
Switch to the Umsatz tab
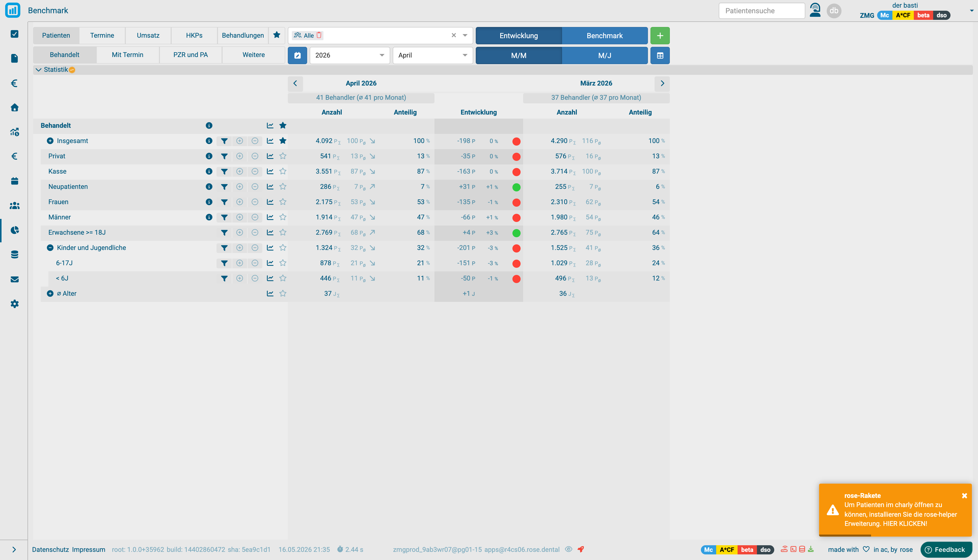(148, 35)
